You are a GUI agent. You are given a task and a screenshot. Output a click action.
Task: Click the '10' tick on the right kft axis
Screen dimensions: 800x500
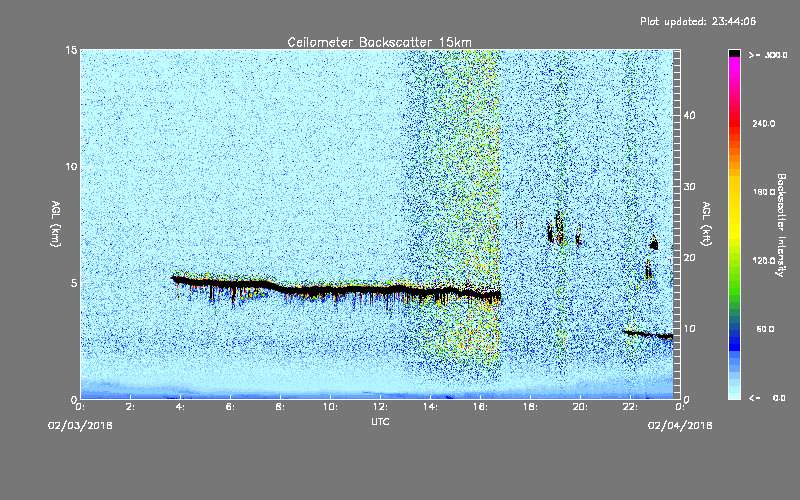[x=689, y=329]
